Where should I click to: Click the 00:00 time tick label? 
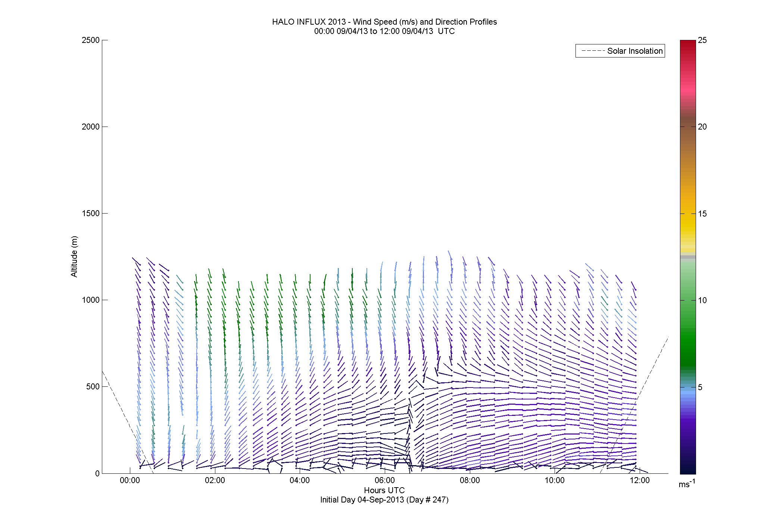coord(130,480)
